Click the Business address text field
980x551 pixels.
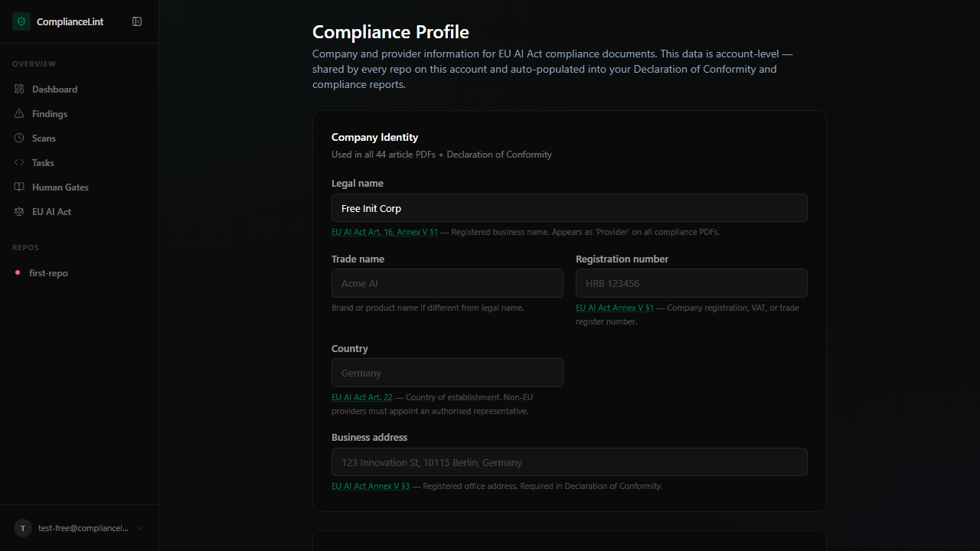tap(569, 462)
